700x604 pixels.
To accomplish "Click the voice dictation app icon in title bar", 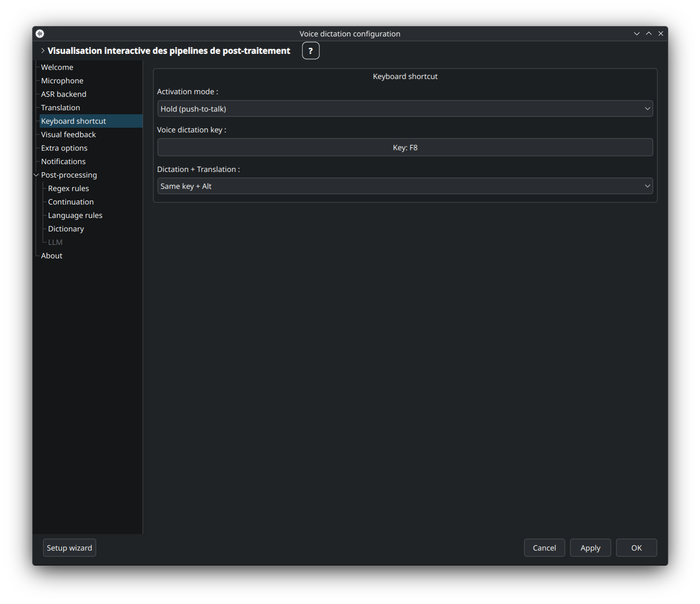I will [40, 33].
